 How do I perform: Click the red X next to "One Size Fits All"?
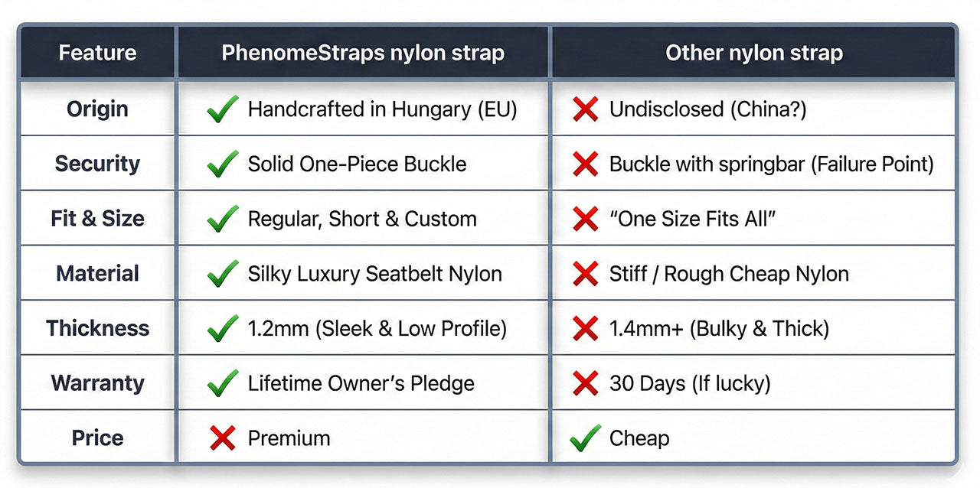click(586, 219)
